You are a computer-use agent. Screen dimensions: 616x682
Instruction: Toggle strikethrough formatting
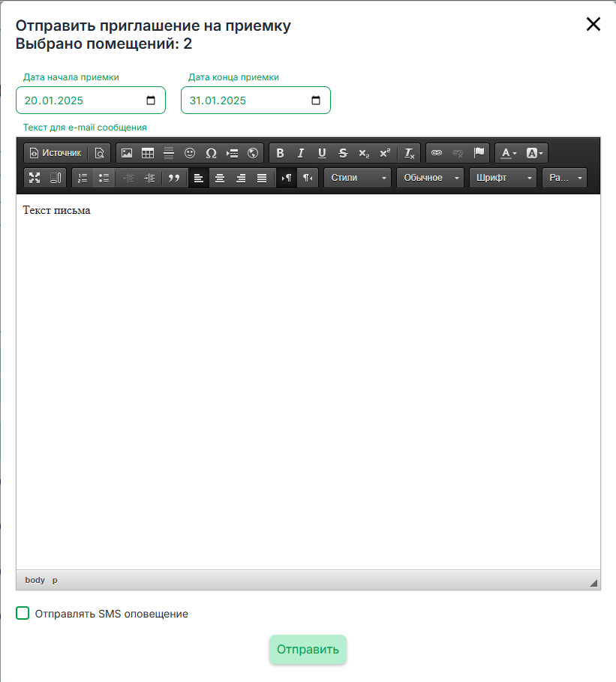click(343, 153)
